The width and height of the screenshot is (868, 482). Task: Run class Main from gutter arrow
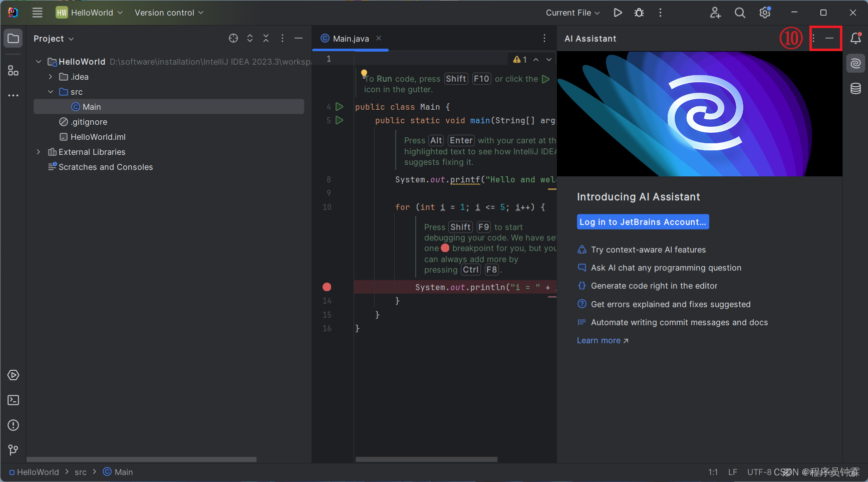pos(340,107)
